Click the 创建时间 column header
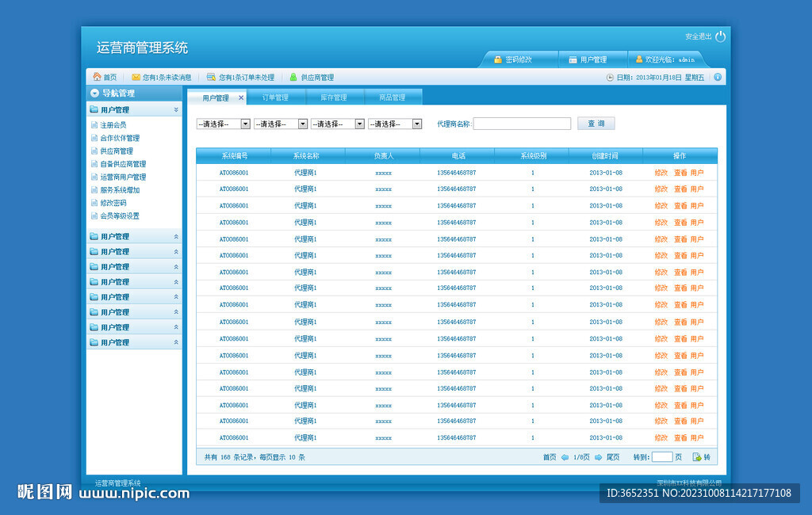The image size is (812, 515). (605, 156)
